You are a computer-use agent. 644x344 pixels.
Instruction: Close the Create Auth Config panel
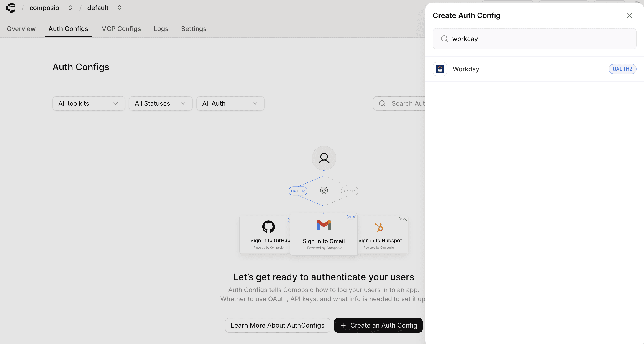pyautogui.click(x=629, y=15)
